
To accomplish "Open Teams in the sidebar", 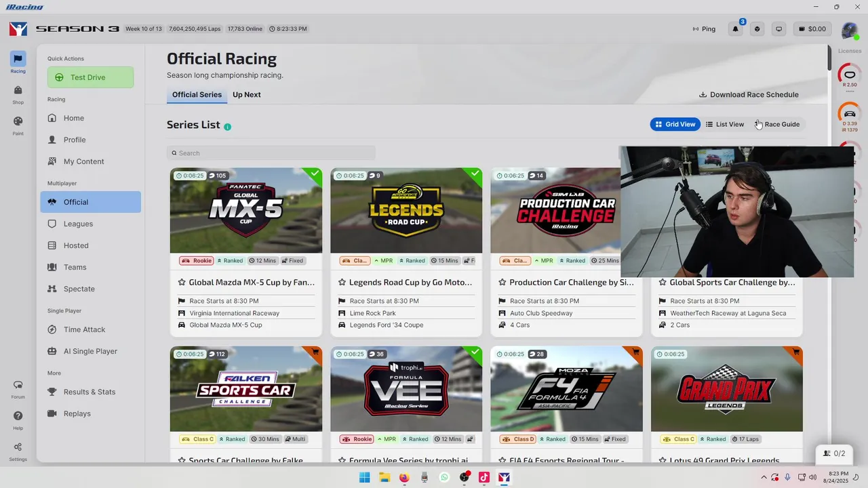I will tap(91, 267).
